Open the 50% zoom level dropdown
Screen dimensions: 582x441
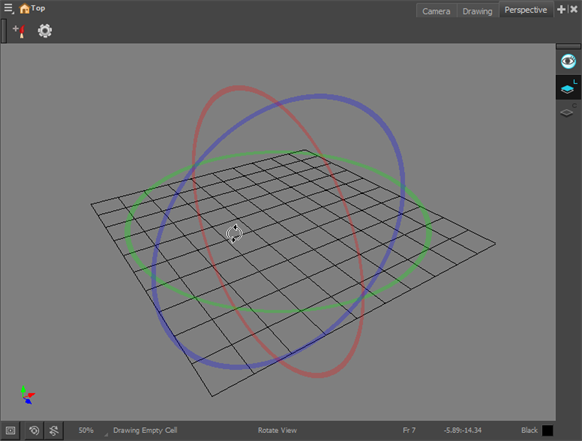click(86, 430)
